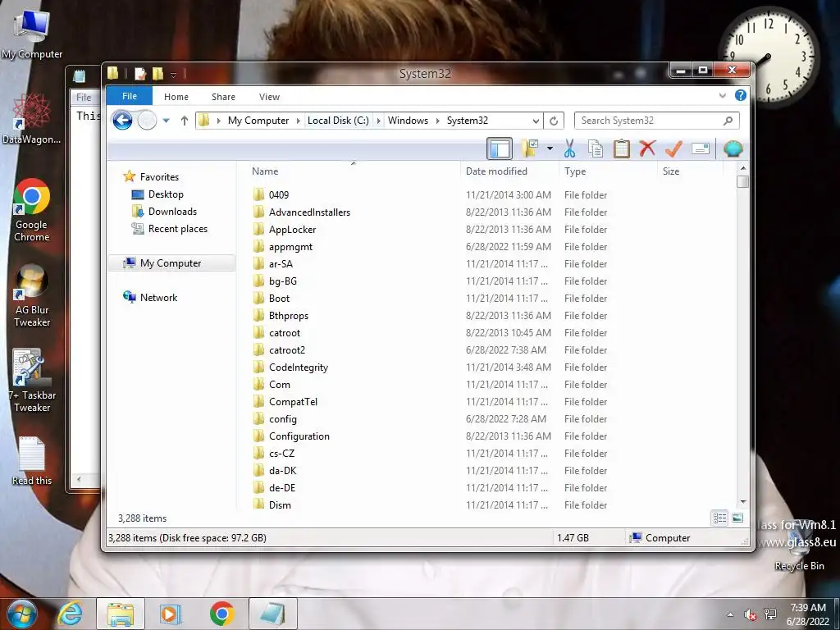The width and height of the screenshot is (840, 630).
Task: Select the CodeIntegrity folder
Action: pos(299,367)
